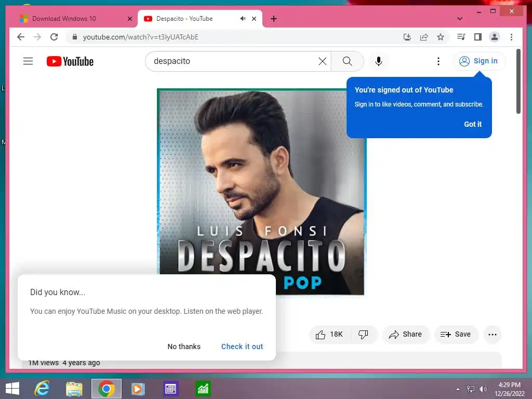532x399 pixels.
Task: Clear the search box with X
Action: [x=322, y=61]
